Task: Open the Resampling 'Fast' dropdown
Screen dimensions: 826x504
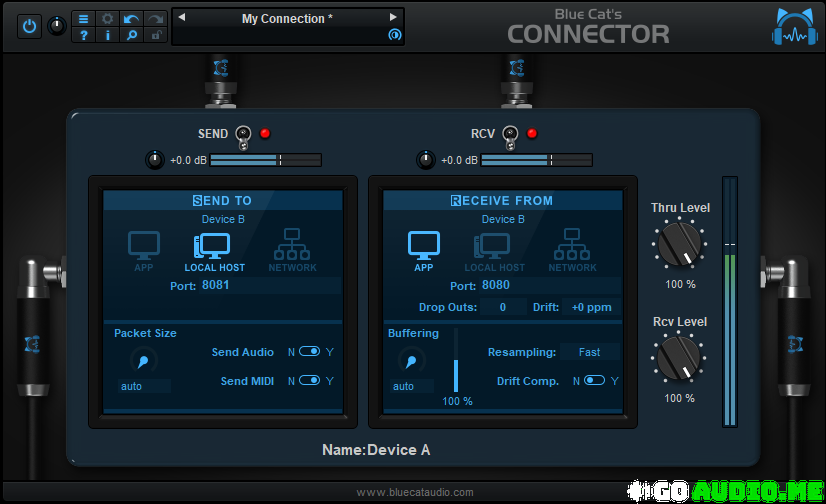Action: coord(589,352)
